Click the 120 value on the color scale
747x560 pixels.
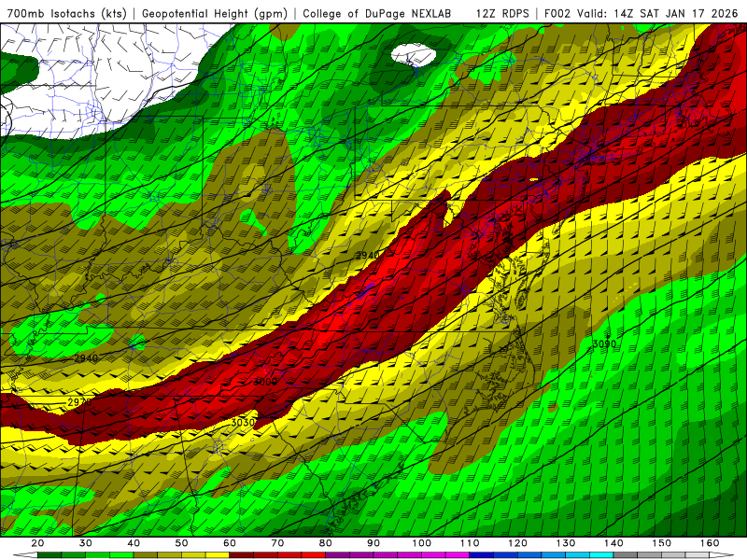[517, 543]
